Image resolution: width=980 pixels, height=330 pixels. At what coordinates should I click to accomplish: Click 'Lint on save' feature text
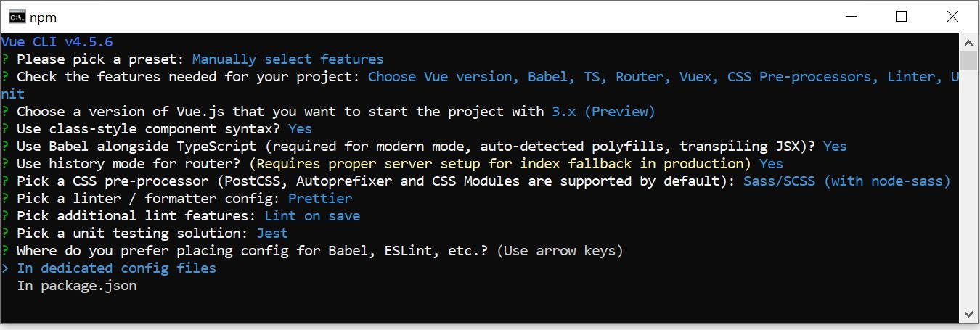coord(312,215)
